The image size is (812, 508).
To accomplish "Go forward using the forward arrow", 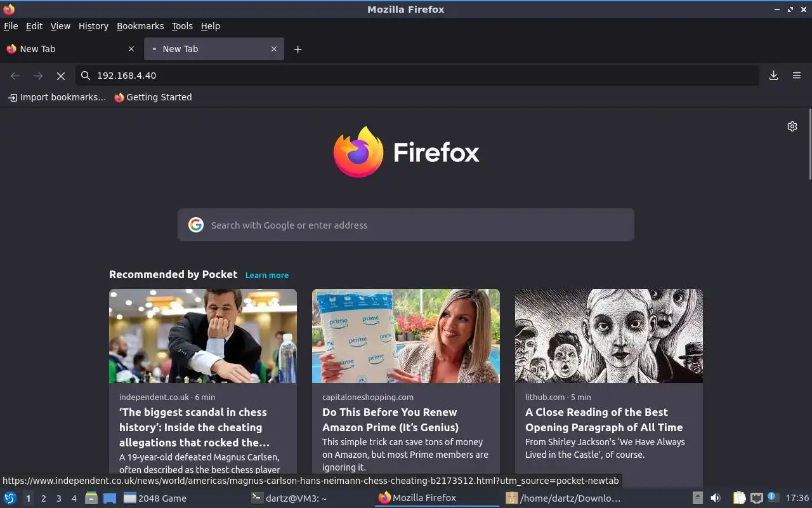I will (x=38, y=76).
